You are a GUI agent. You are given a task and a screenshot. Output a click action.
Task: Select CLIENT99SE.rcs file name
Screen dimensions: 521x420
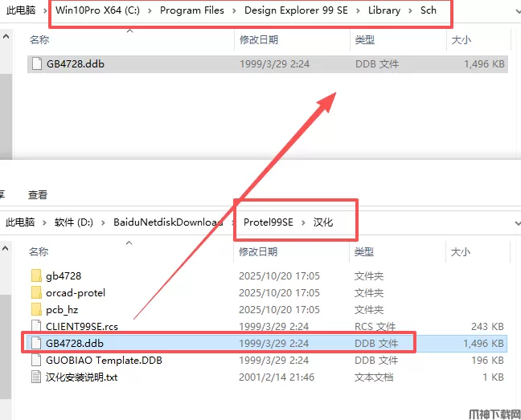tap(82, 327)
